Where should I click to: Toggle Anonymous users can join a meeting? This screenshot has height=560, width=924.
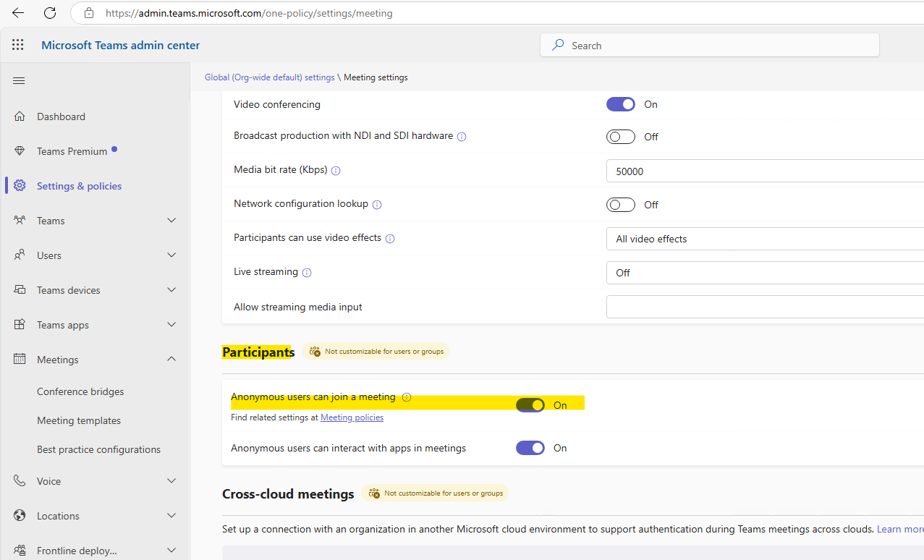click(x=530, y=405)
